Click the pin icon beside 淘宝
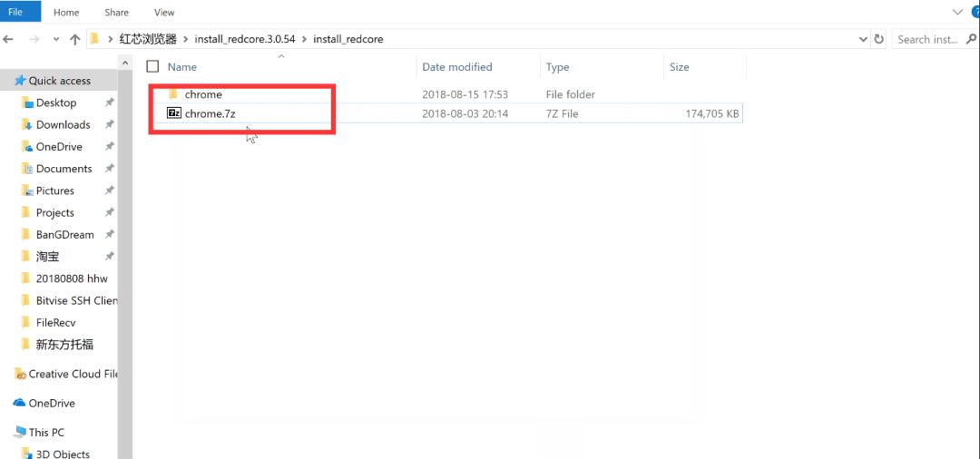Screen dimensions: 980x459 [x=110, y=257]
